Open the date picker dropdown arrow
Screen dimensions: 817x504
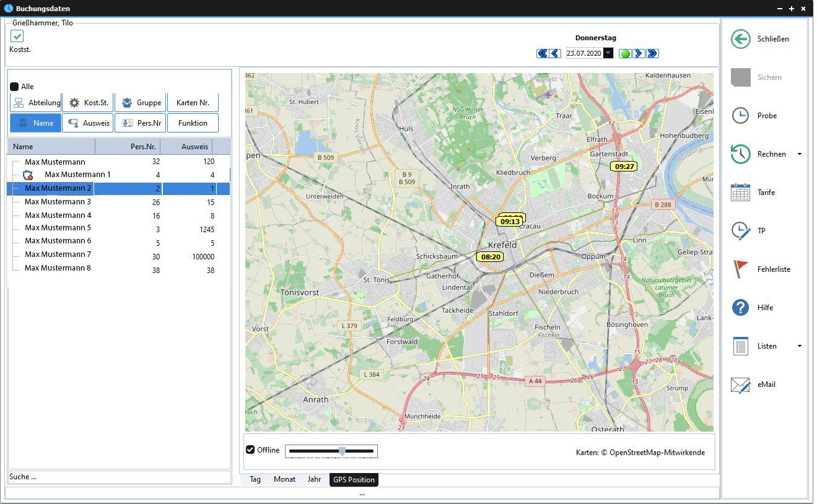(x=608, y=53)
